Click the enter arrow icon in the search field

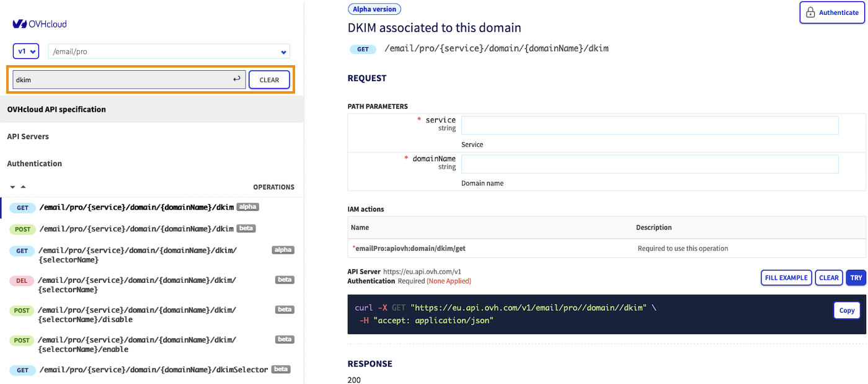pyautogui.click(x=237, y=79)
